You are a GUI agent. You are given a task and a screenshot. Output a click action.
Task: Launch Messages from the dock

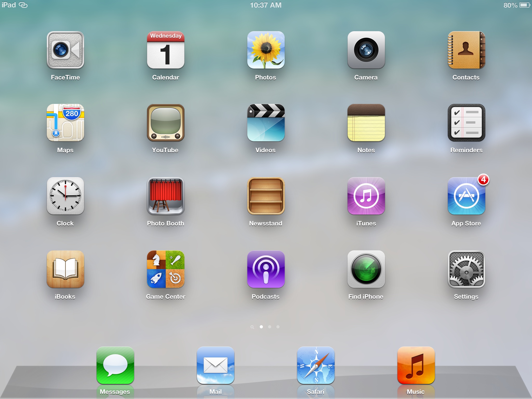(115, 365)
